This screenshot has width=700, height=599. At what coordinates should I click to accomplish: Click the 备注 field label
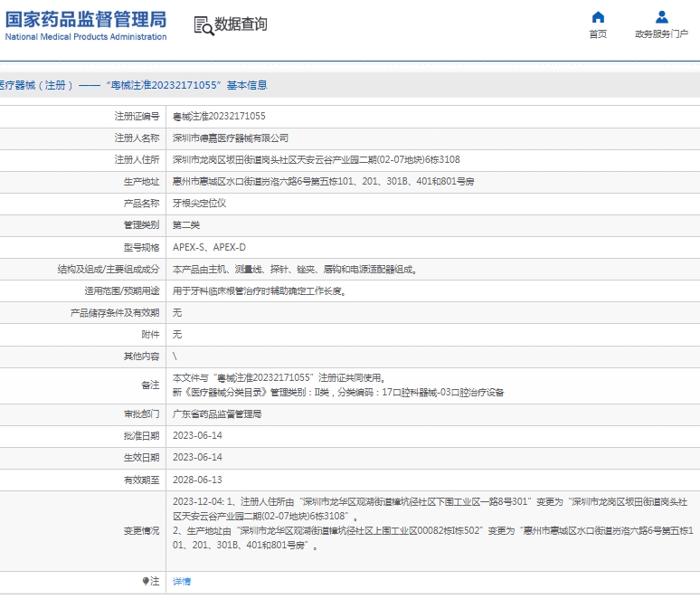pos(150,385)
